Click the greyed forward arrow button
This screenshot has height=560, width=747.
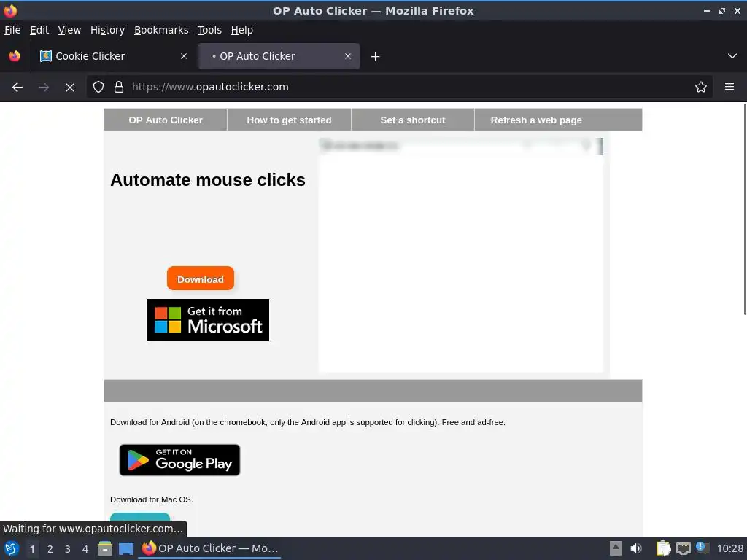(x=44, y=87)
